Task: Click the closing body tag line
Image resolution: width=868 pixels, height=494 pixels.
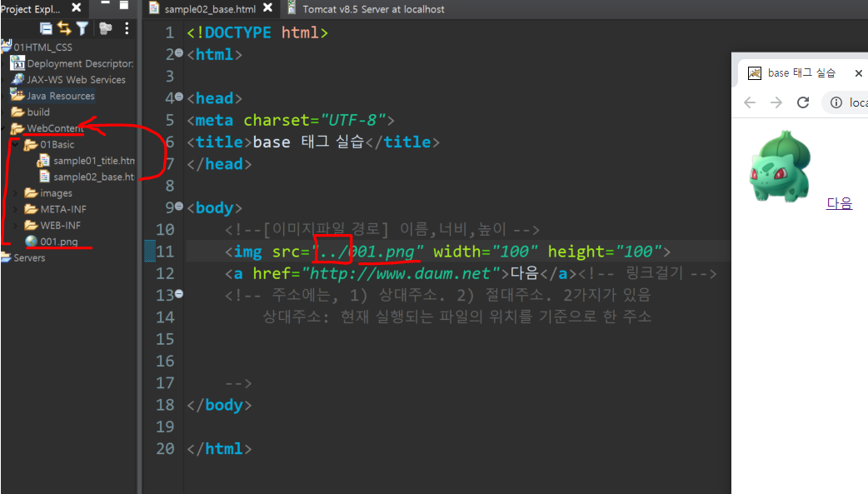Action: pyautogui.click(x=219, y=406)
